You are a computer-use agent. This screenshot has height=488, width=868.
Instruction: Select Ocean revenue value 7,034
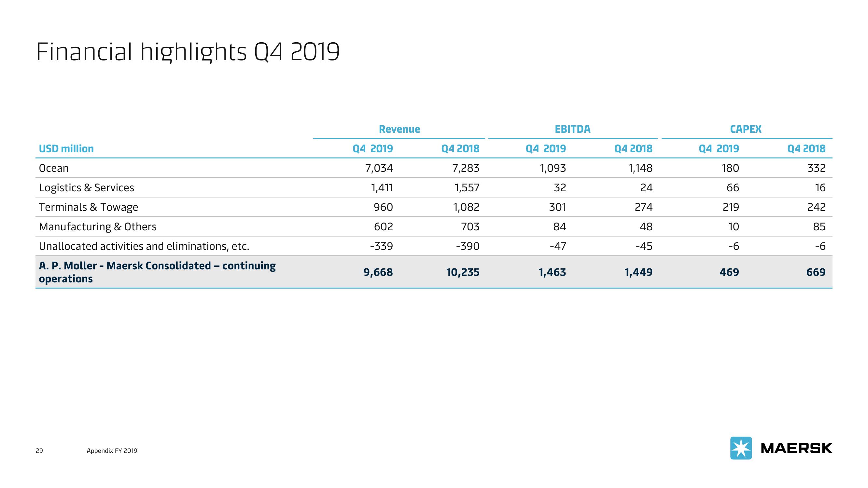(379, 168)
